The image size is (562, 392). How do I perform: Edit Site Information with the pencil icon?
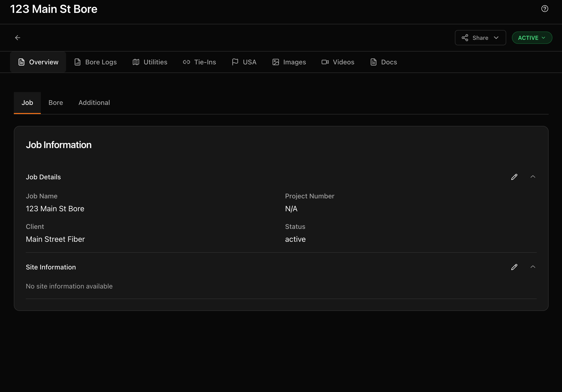coord(514,267)
